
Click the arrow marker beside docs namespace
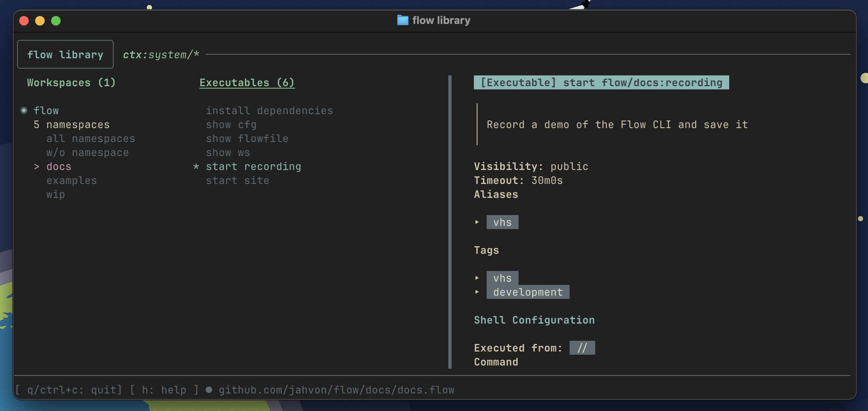pyautogui.click(x=37, y=166)
